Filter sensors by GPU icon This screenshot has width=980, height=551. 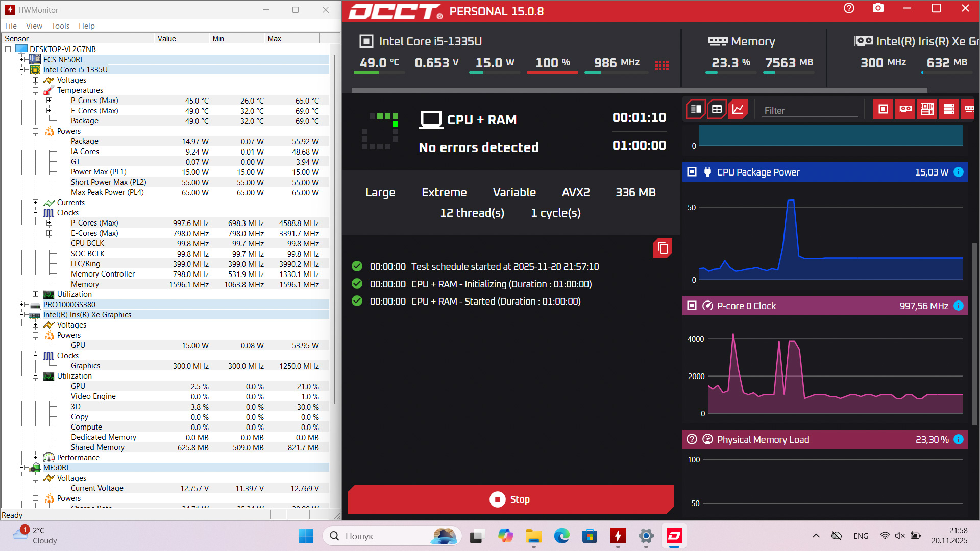click(x=905, y=109)
